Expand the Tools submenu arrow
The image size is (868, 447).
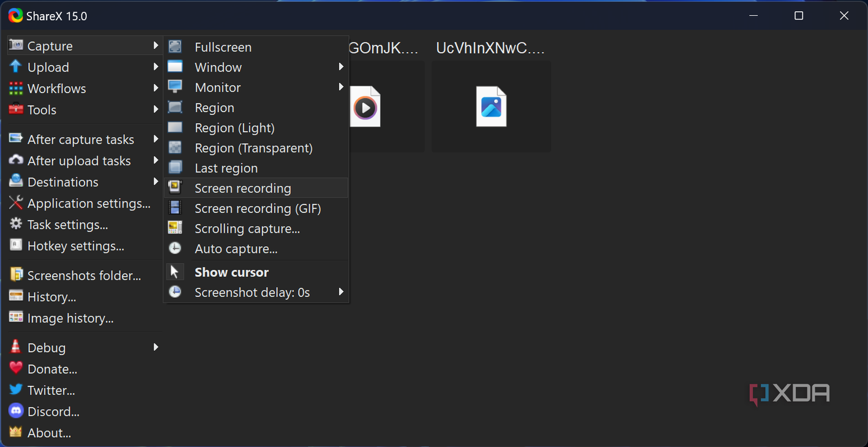156,110
